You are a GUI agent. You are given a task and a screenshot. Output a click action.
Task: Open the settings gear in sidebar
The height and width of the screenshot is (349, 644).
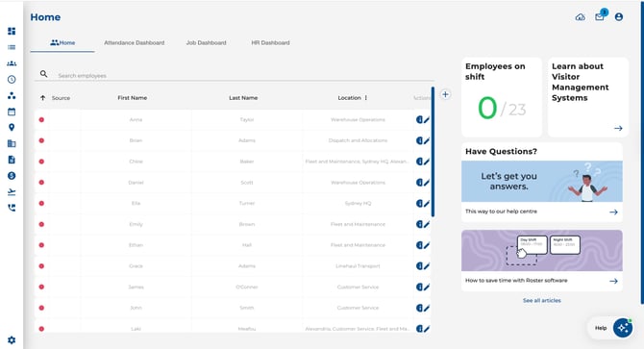tap(12, 340)
